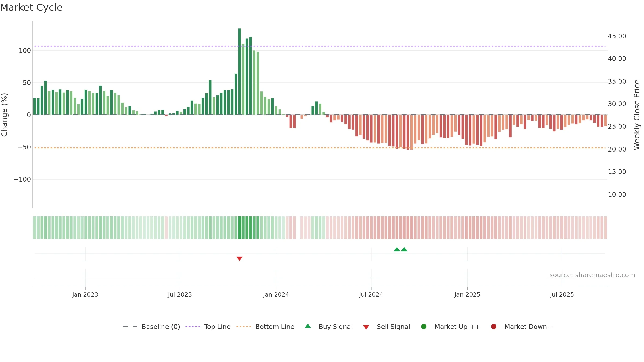Click the green Market Up circle icon
This screenshot has width=644, height=362.
424,327
